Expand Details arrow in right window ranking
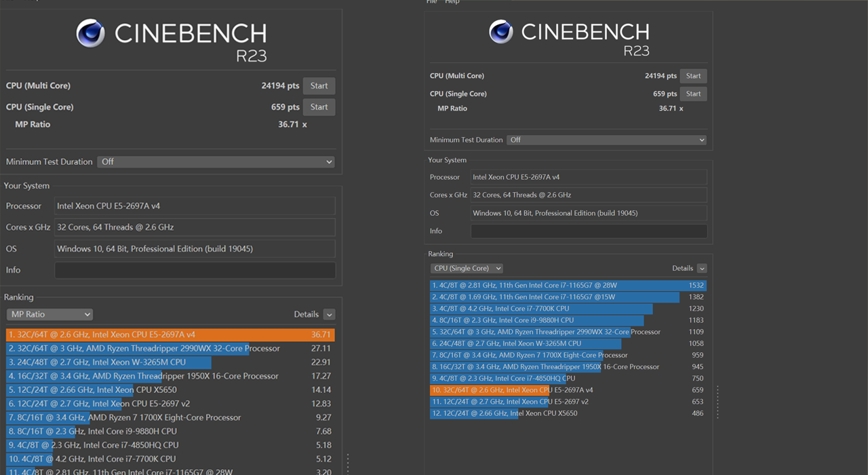The height and width of the screenshot is (475, 868). point(702,269)
